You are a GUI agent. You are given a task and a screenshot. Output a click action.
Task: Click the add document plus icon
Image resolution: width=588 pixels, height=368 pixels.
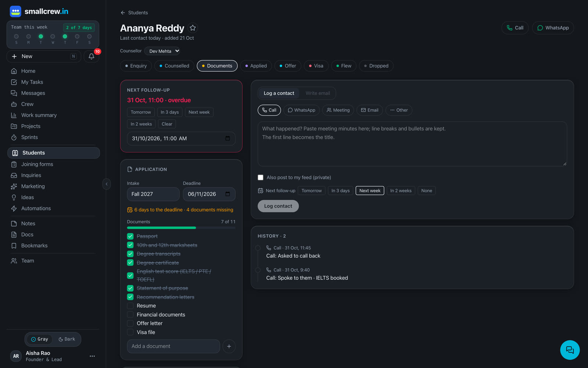pos(229,346)
